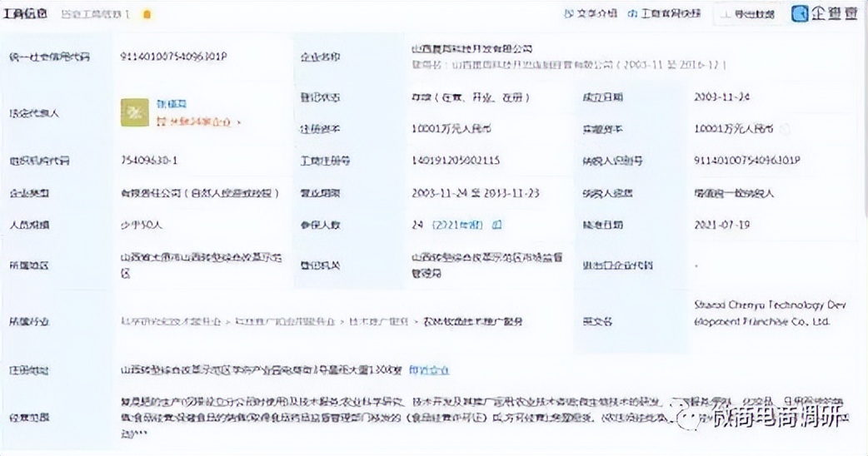This screenshot has width=868, height=456.
Task: Click the 农林牧渔技术推广服务 industry breadcrumb
Action: tap(473, 321)
